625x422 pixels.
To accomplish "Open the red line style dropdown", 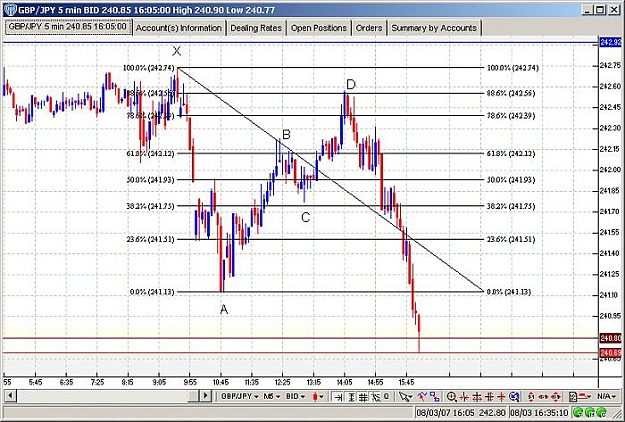I will [x=585, y=396].
